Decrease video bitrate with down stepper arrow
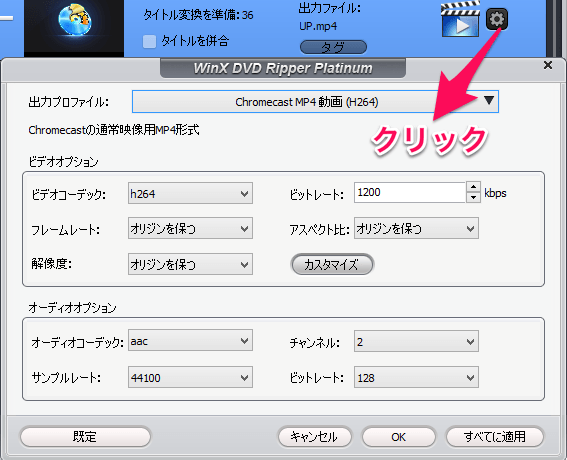Image resolution: width=567 pixels, height=460 pixels. click(473, 197)
